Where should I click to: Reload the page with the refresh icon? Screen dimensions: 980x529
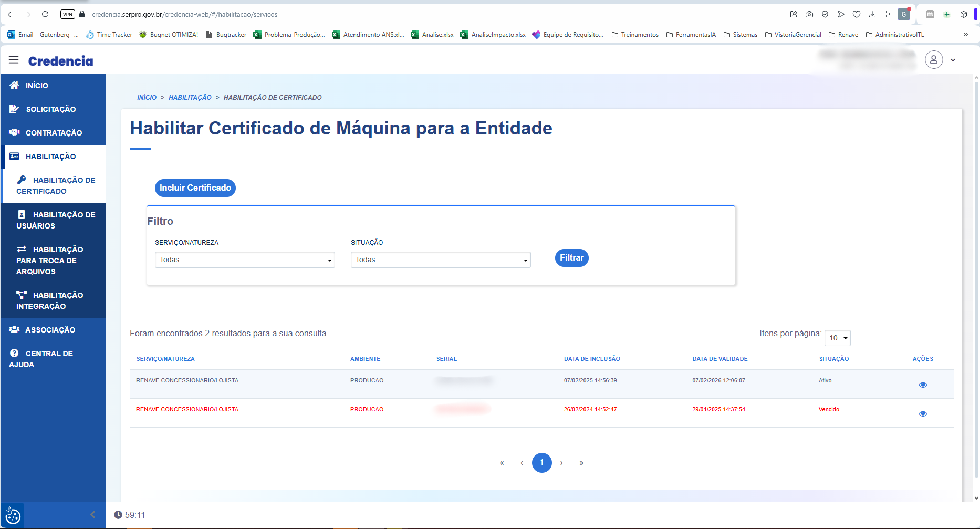coord(45,14)
